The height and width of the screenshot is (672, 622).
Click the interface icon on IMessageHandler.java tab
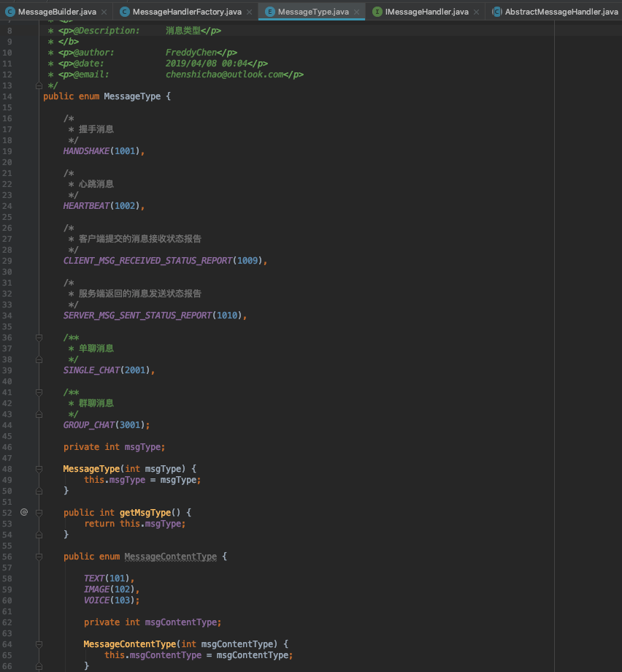[x=377, y=12]
